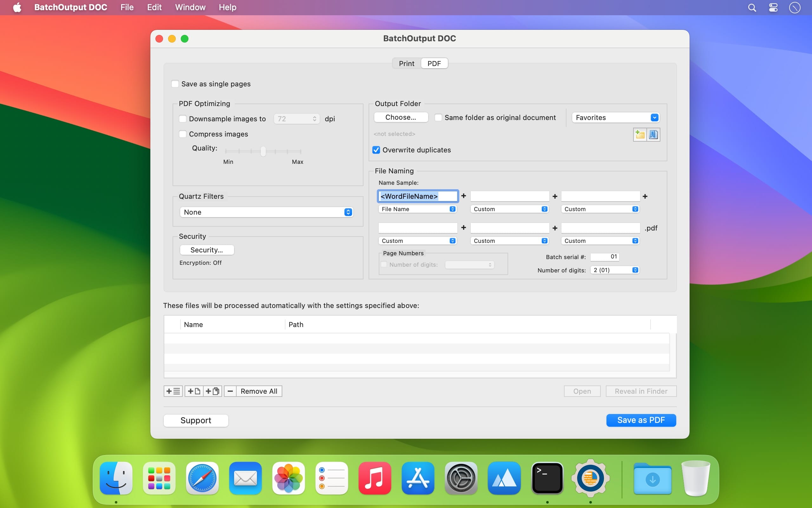Screen dimensions: 812x508
Task: Open the 72 dpi combo box
Action: click(x=296, y=119)
